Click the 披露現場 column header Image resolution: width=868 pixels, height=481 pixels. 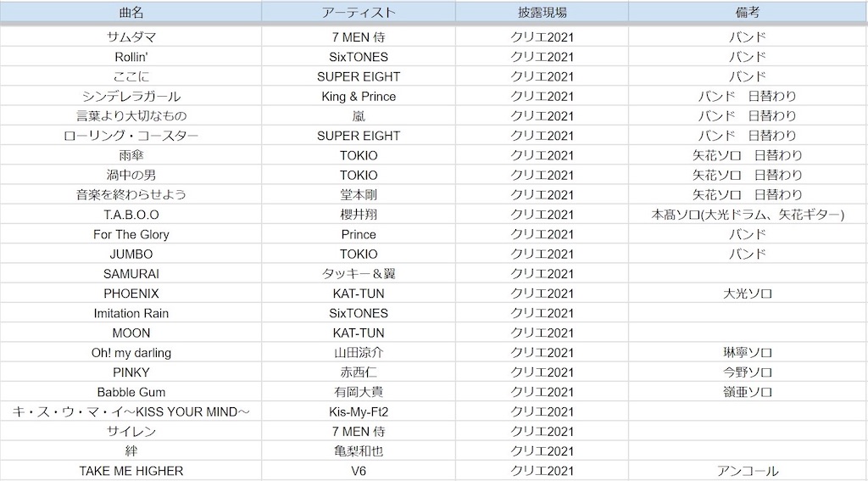tap(542, 13)
